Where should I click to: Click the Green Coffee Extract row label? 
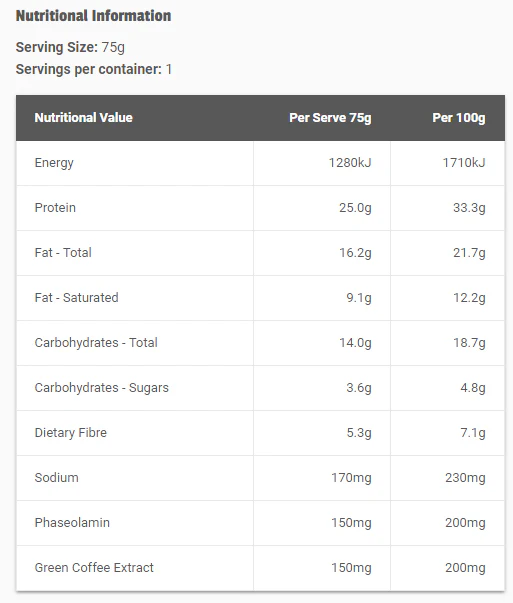(94, 568)
